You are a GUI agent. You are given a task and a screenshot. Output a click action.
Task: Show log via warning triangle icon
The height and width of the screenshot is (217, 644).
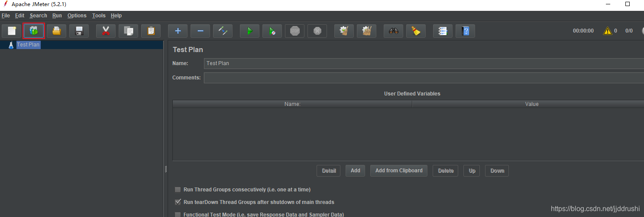click(x=608, y=31)
